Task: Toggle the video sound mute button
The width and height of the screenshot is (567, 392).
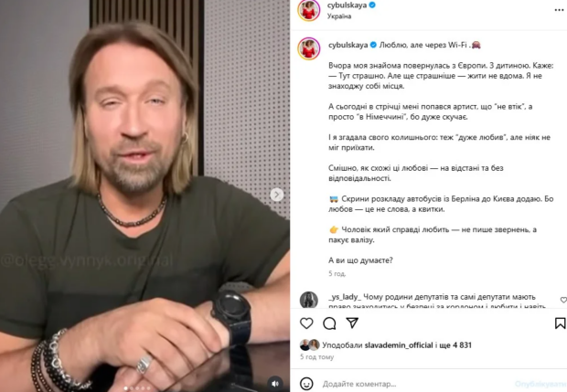Action: (x=275, y=384)
